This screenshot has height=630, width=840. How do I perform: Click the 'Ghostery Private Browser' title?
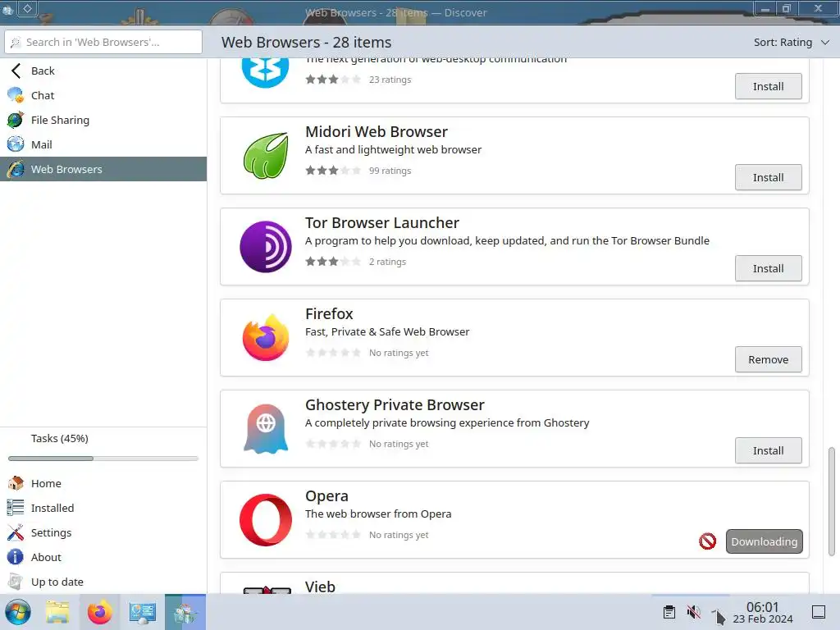[x=395, y=405]
